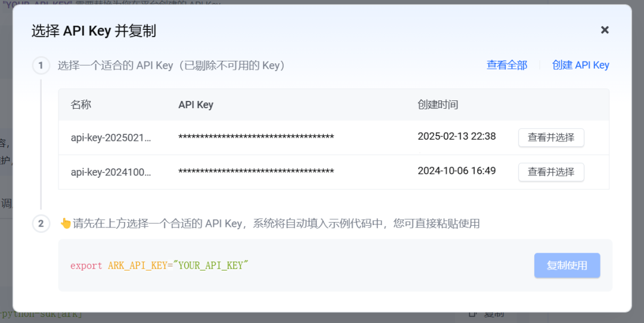Viewport: 644px width, 323px height.
Task: Click the step 1 circle icon
Action: click(41, 65)
